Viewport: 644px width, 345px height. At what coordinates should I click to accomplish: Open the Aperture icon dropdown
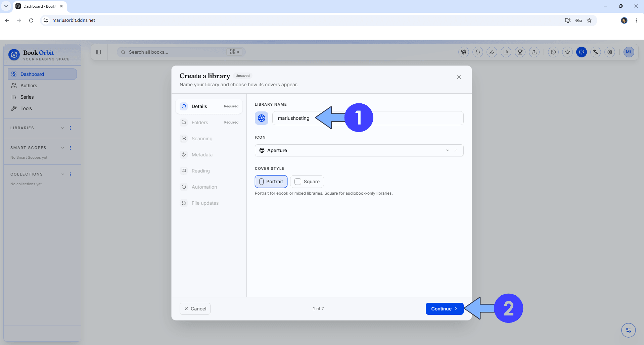(359, 150)
